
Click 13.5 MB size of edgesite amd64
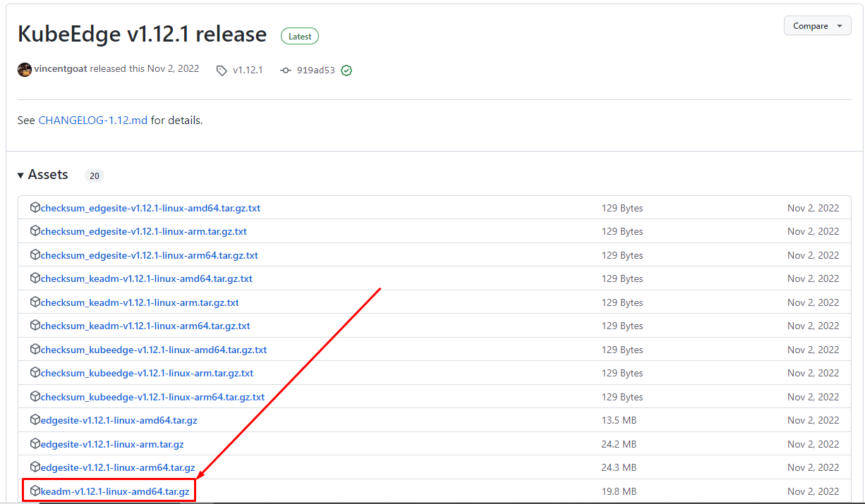pos(619,420)
